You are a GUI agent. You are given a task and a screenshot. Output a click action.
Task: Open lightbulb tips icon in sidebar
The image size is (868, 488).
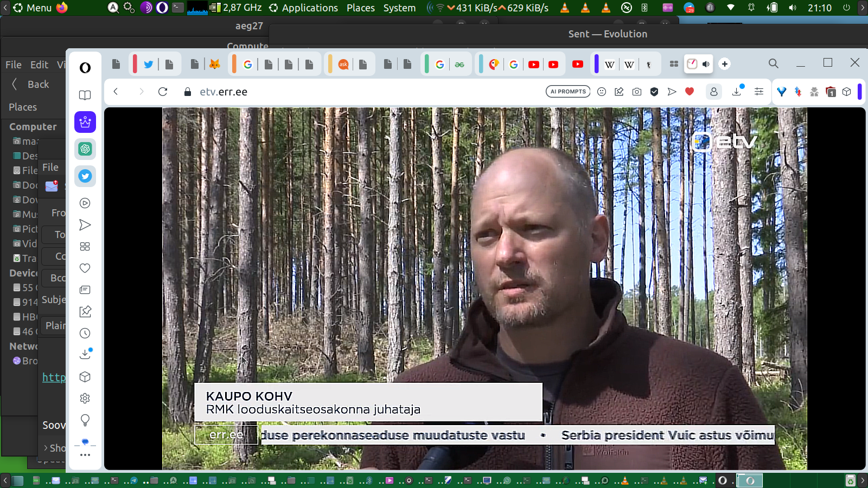coord(85,420)
